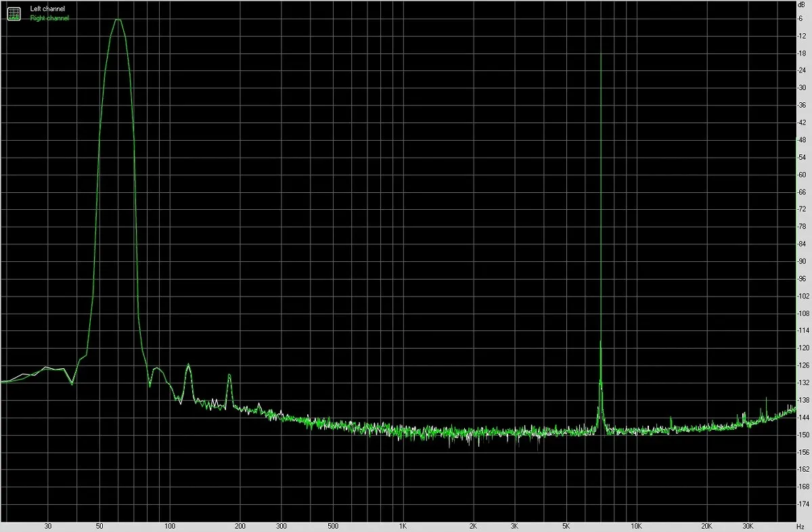Viewport: 812px width, 532px height.
Task: Click the tip of the 7 kHz spike
Action: click(x=601, y=54)
